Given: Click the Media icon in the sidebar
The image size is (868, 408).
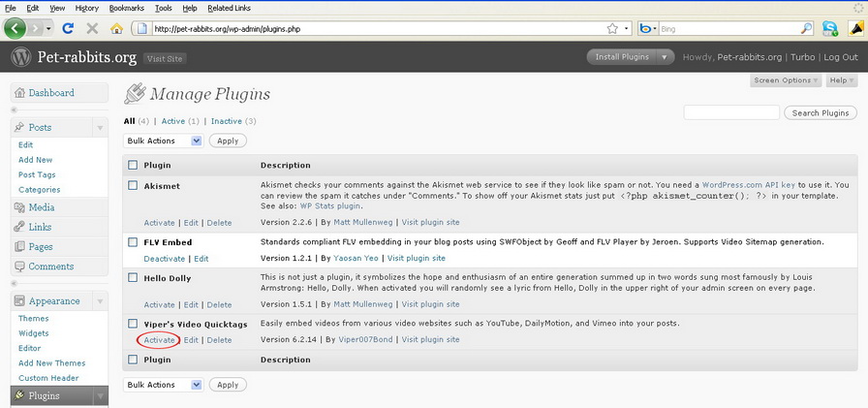Looking at the screenshot, I should coord(20,207).
